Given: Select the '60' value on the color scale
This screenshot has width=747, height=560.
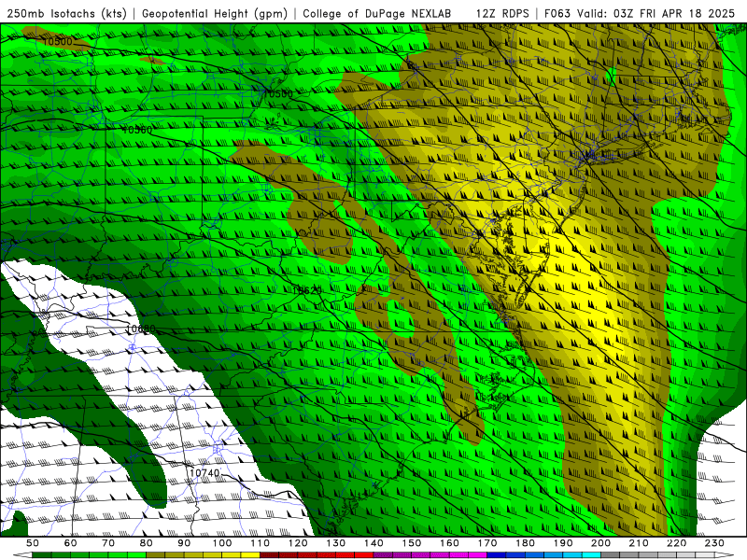Looking at the screenshot, I should point(71,543).
